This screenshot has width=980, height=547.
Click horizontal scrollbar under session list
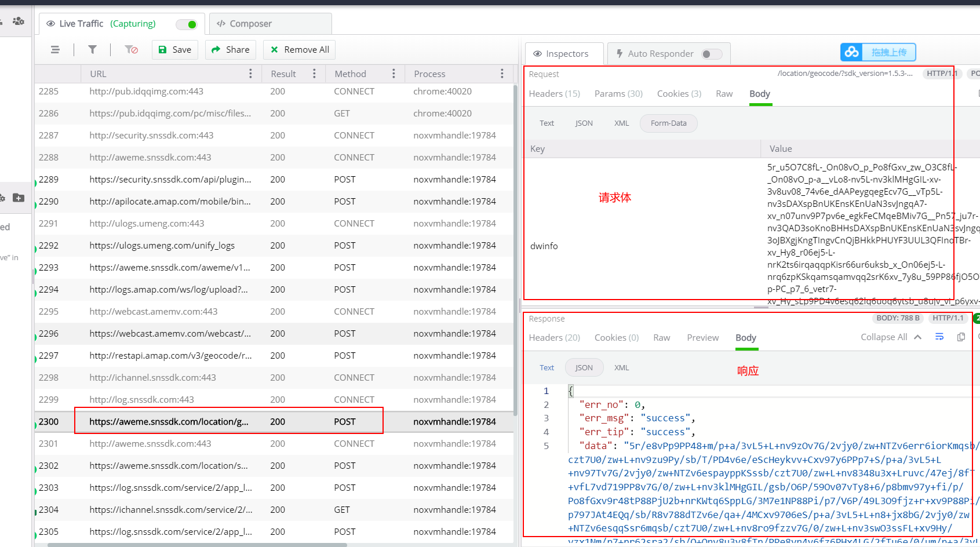click(x=197, y=545)
